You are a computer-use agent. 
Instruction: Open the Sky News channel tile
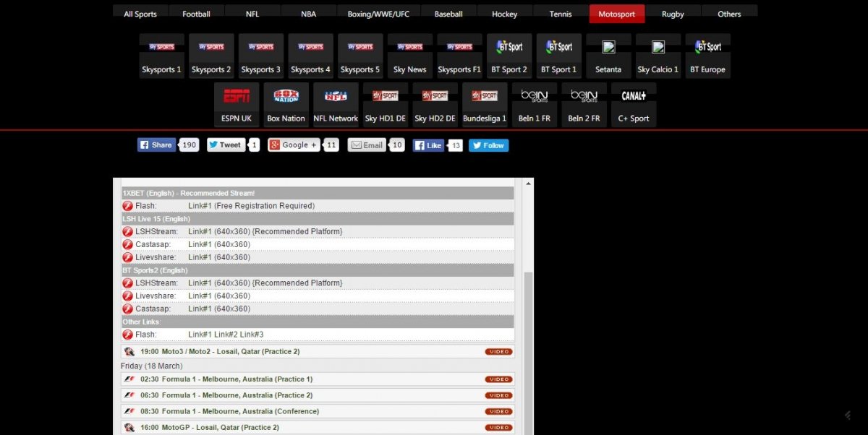tap(410, 56)
